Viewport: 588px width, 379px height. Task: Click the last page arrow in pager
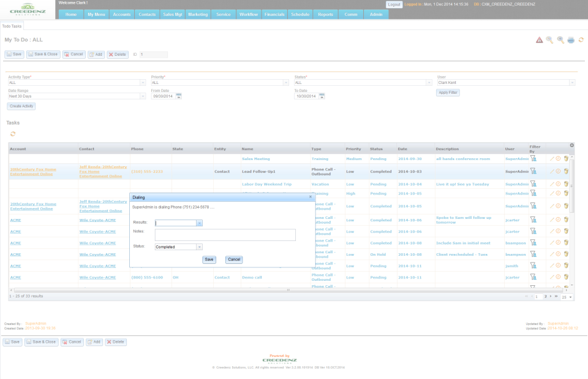pyautogui.click(x=556, y=296)
